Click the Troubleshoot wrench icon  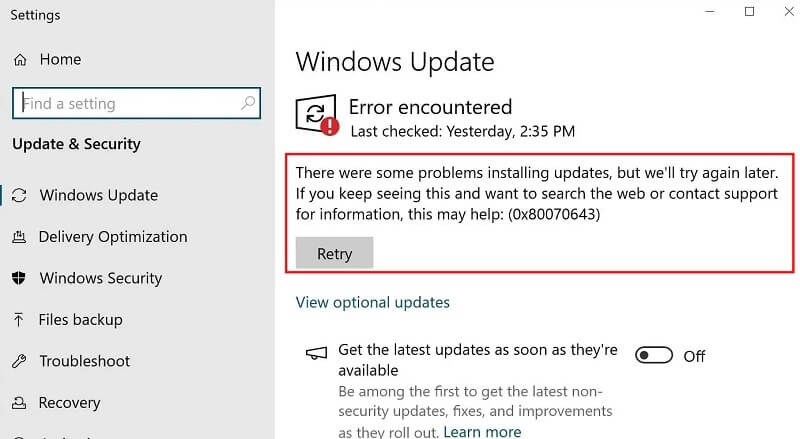coord(19,361)
